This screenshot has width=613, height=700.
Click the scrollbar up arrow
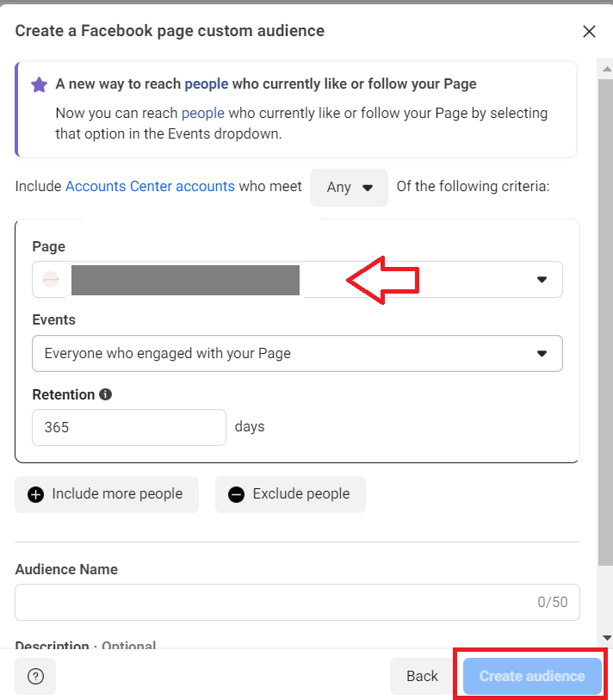606,69
